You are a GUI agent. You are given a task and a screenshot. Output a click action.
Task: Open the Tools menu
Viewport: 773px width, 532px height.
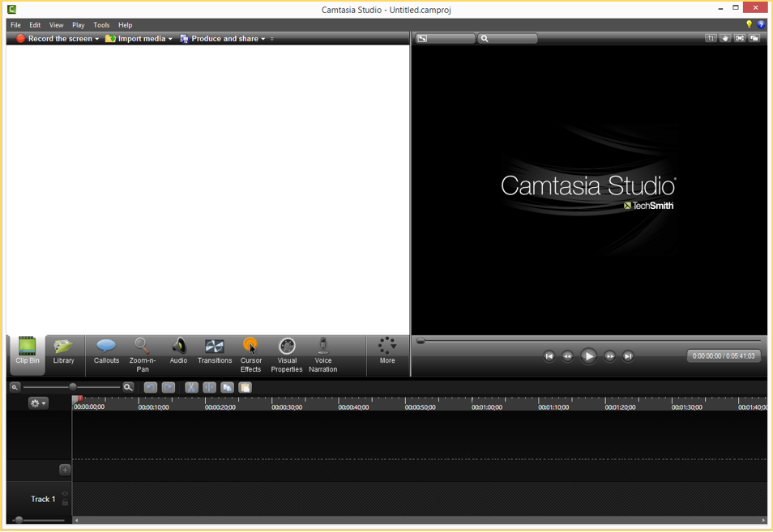coord(101,25)
